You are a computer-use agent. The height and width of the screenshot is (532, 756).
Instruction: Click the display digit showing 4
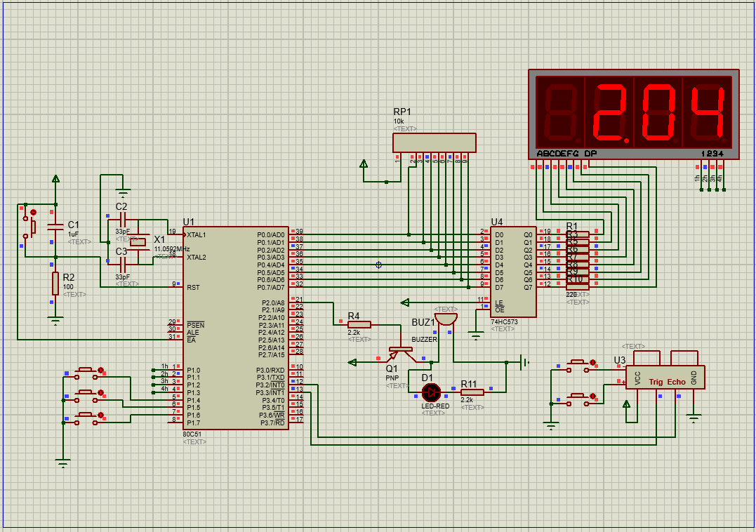click(707, 113)
